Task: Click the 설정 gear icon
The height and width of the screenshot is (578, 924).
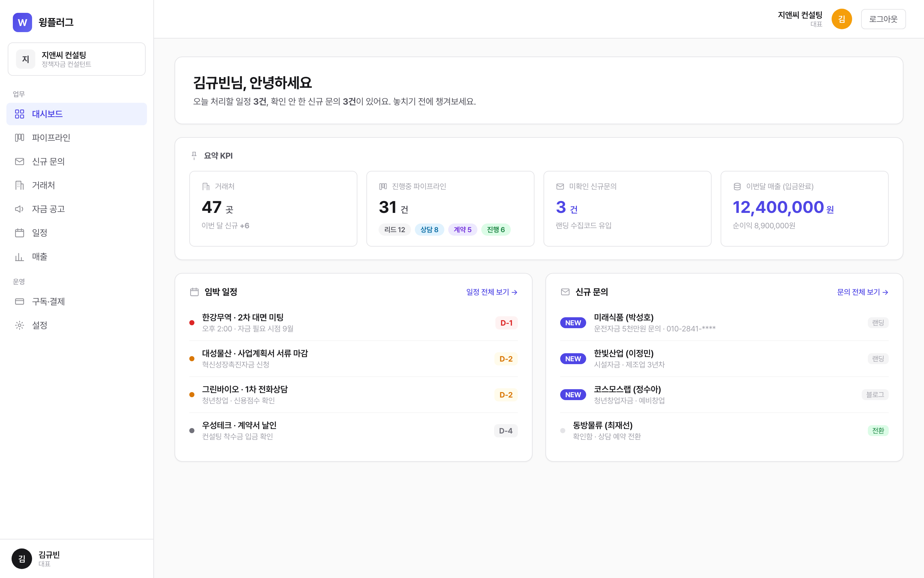Action: (x=20, y=325)
